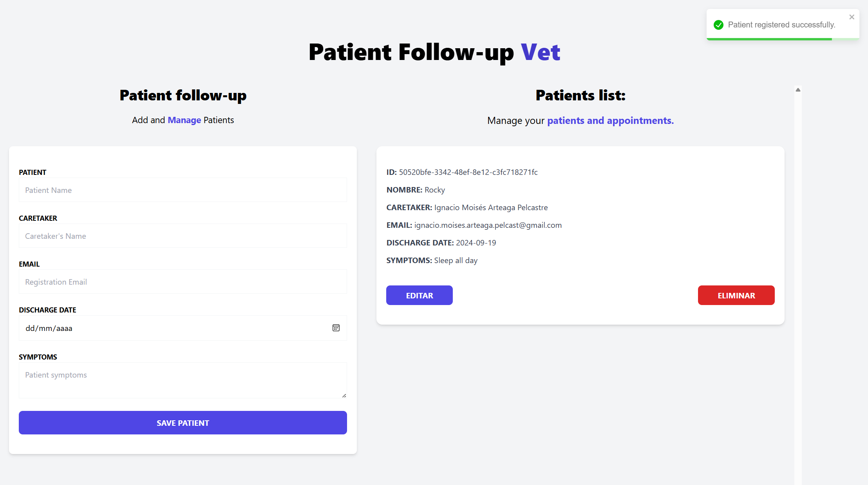Click the 'Patient registered successfully' message
This screenshot has width=868, height=485.
click(782, 25)
